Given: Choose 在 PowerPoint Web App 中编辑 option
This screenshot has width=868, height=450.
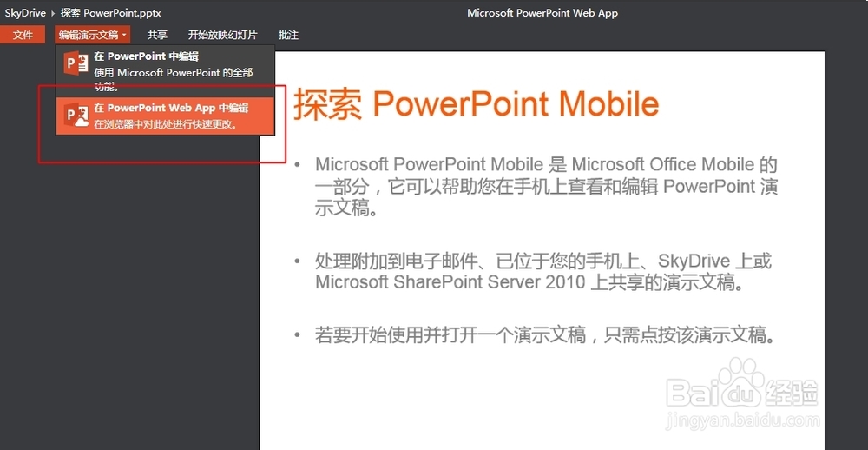Looking at the screenshot, I should tap(166, 116).
